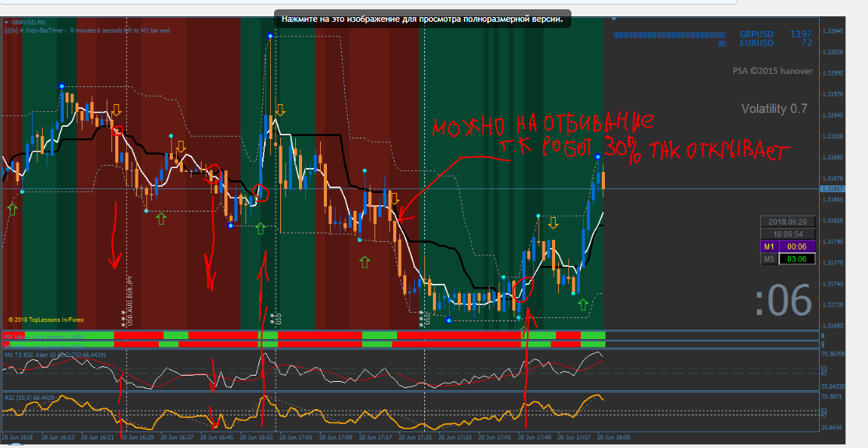Screen dimensions: 868x448
Task: Click the GBPUSD 1197 strength label
Action: tap(775, 34)
